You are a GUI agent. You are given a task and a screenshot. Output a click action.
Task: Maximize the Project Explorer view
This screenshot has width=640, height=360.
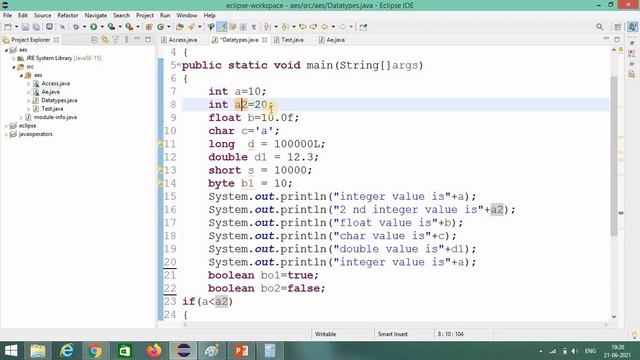[x=148, y=40]
